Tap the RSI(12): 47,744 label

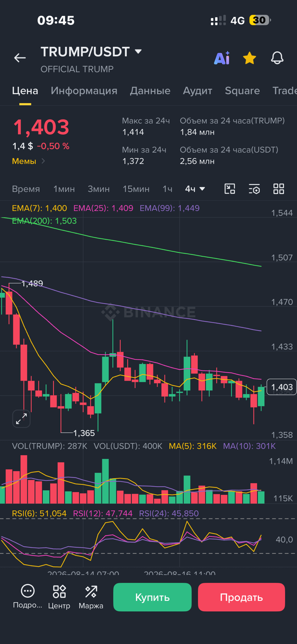[103, 514]
